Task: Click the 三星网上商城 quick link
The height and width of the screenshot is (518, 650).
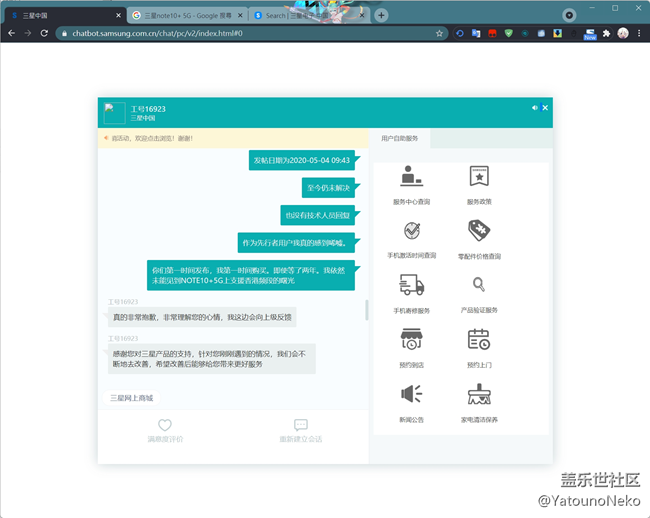Action: [131, 398]
